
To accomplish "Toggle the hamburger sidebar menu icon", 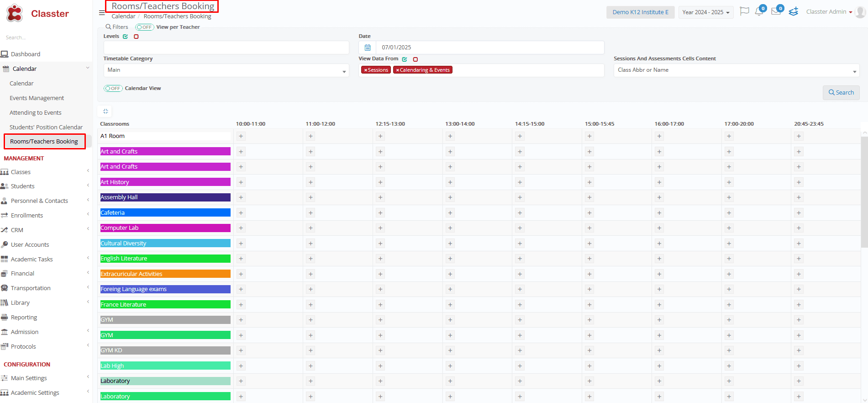I will tap(102, 13).
